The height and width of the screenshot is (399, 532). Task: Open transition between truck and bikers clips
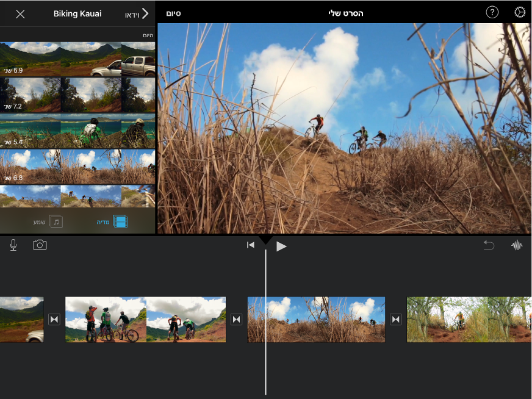54,319
